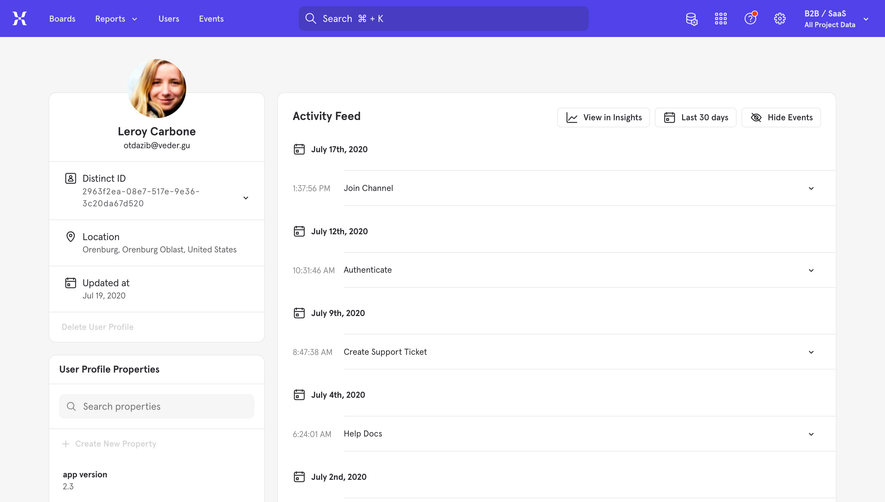Expand the Join Channel event chevron
885x502 pixels.
[811, 189]
